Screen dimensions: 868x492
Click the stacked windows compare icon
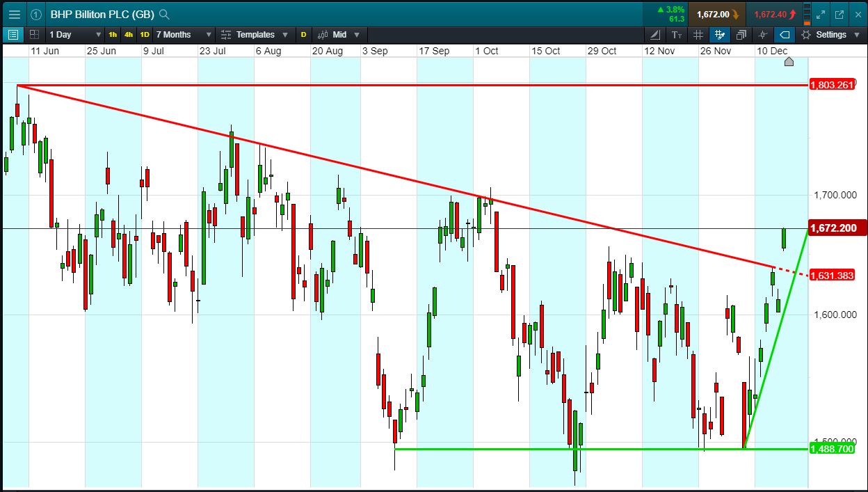741,34
